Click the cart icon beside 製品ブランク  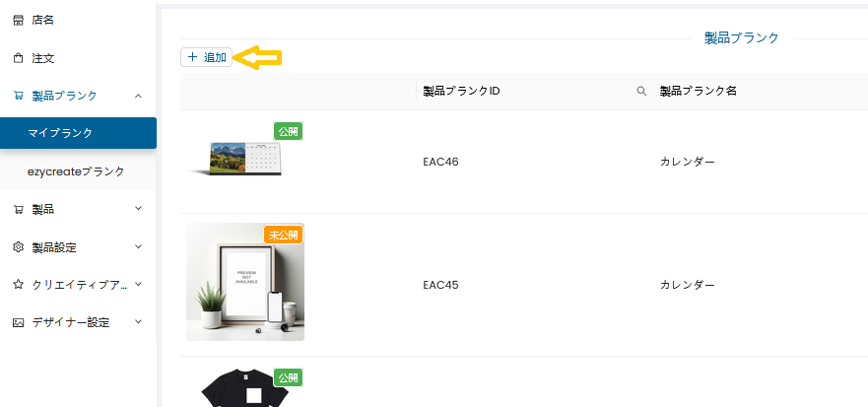tap(18, 96)
